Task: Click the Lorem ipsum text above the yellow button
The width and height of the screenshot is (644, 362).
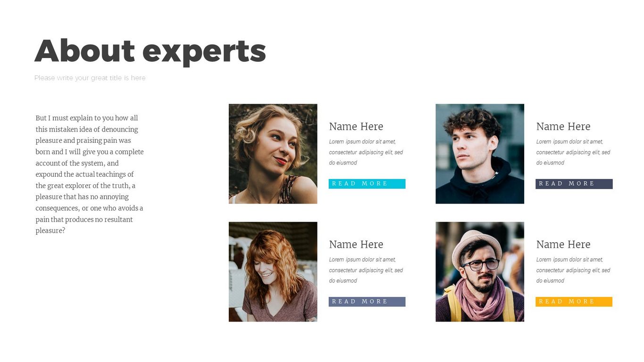Action: pos(573,270)
